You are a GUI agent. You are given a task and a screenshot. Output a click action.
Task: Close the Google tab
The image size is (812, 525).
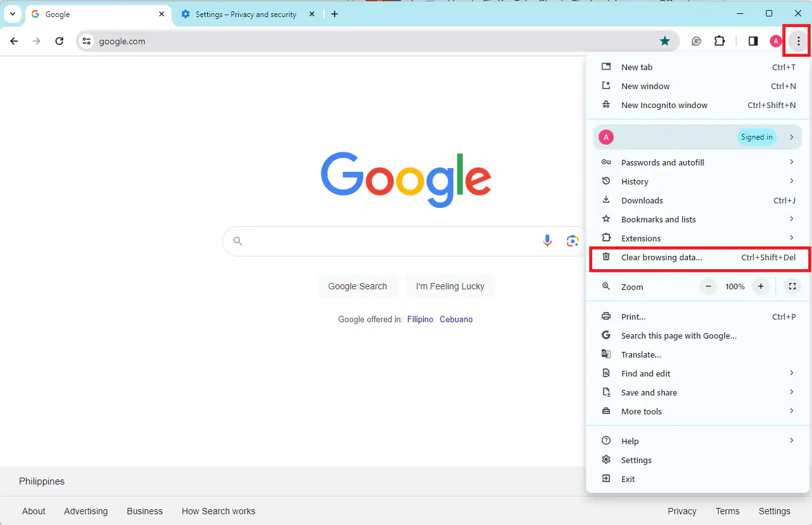pos(162,14)
